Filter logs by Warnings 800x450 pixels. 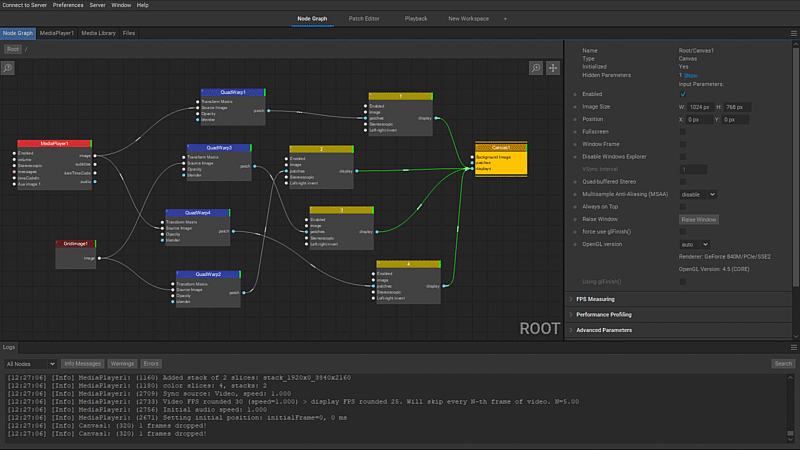tap(122, 364)
